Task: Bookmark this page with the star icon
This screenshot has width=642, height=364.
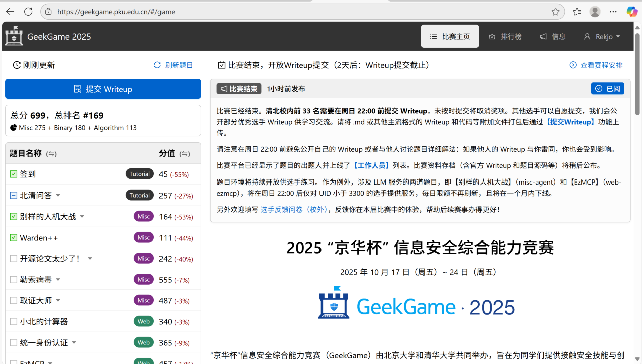Action: tap(555, 11)
